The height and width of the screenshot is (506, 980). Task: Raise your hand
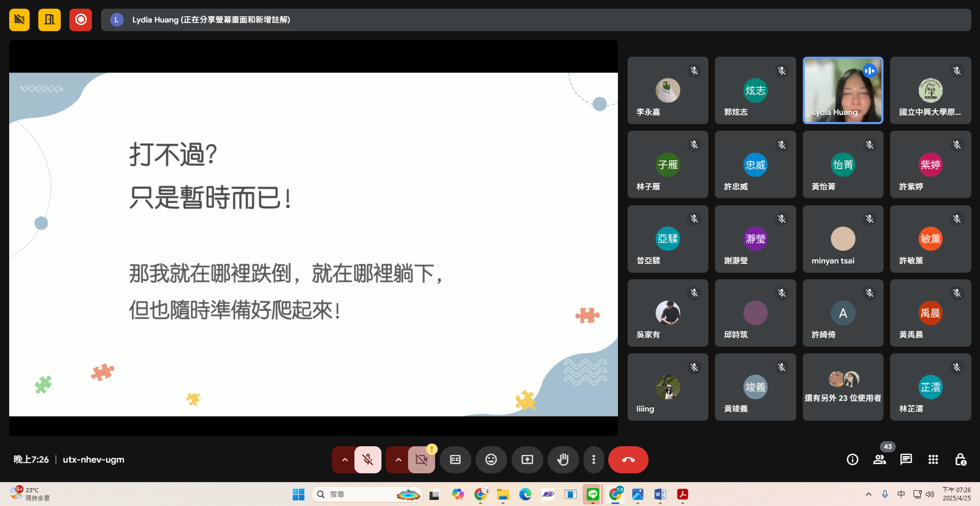(563, 460)
